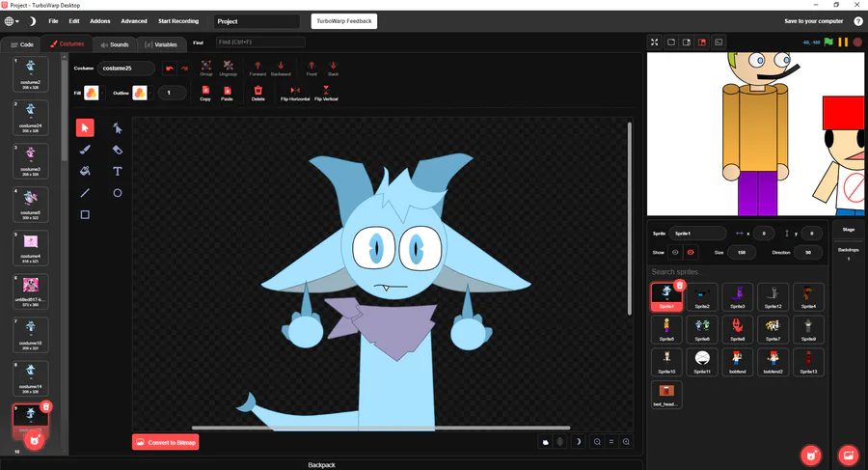The height and width of the screenshot is (470, 868).
Task: Switch to the small stage layout
Action: tap(671, 42)
